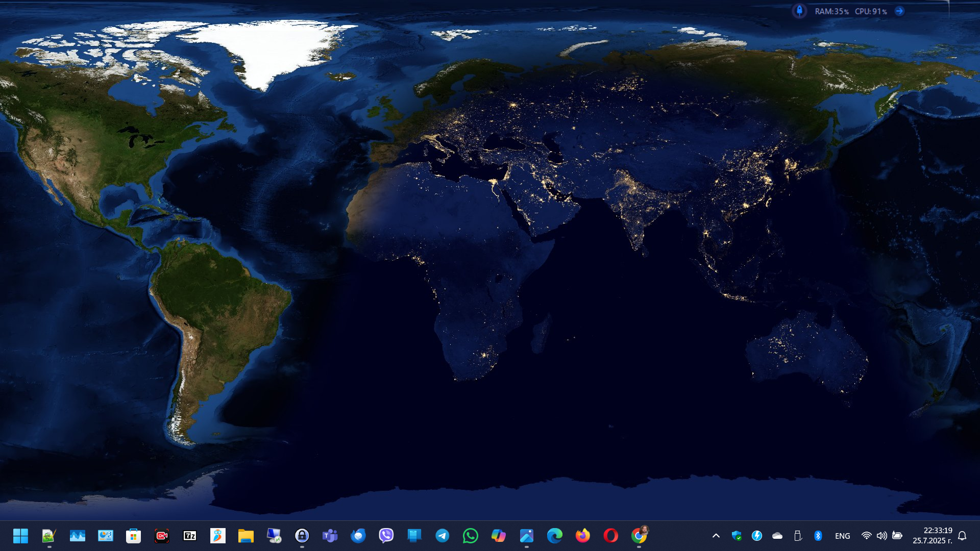The image size is (980, 551).
Task: Launch Remote Desktop Connection icon
Action: [274, 536]
